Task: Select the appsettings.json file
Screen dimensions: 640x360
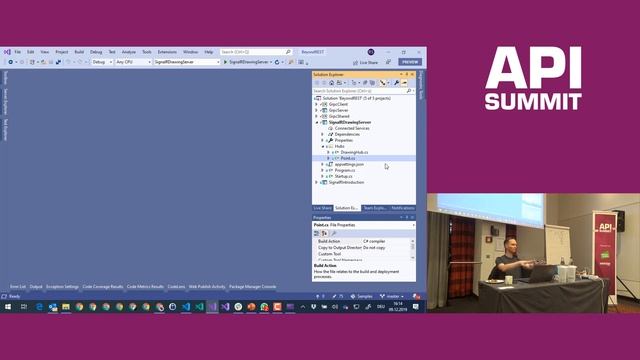Action: (x=349, y=164)
